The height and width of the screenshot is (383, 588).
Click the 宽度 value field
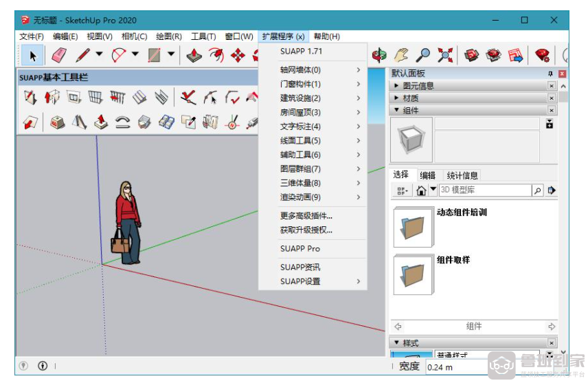457,367
